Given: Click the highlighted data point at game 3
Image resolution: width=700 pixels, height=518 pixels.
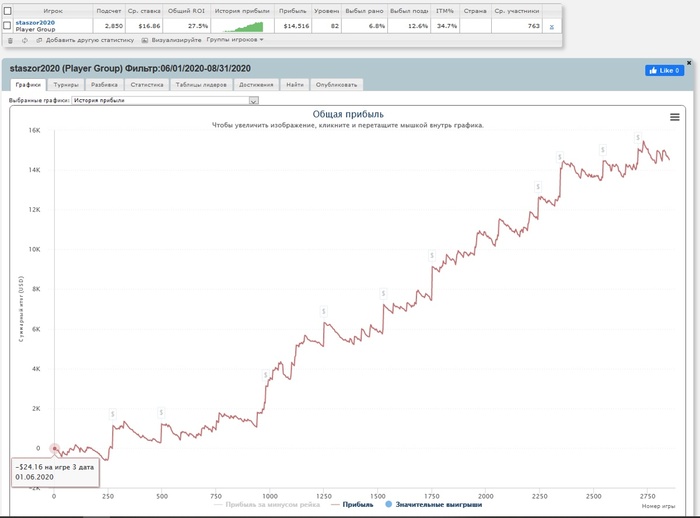Looking at the screenshot, I should 54,448.
